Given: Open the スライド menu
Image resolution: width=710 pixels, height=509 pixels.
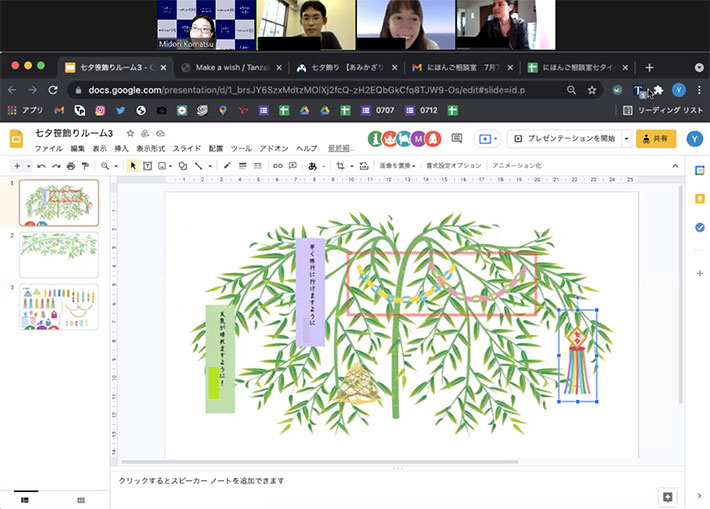Looking at the screenshot, I should click(186, 148).
